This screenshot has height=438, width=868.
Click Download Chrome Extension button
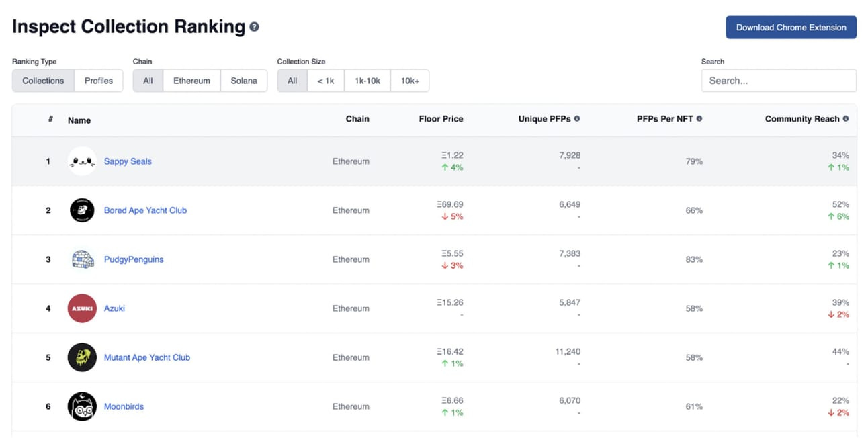[x=791, y=28]
